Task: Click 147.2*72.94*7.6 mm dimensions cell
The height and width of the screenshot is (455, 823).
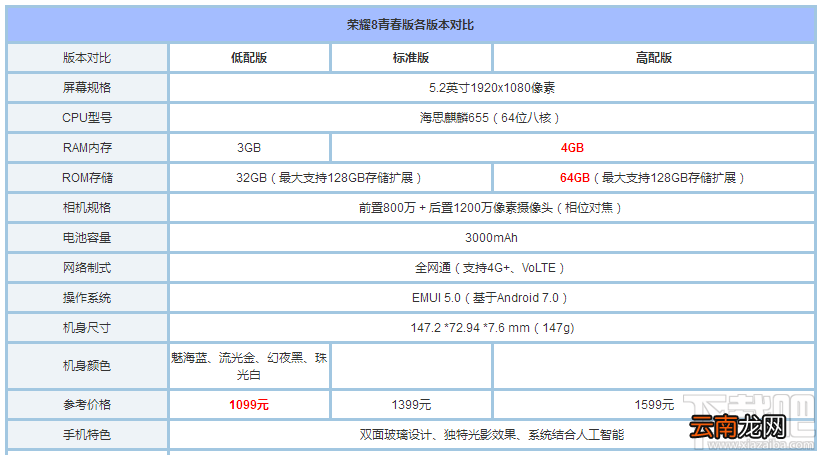Action: (x=492, y=327)
